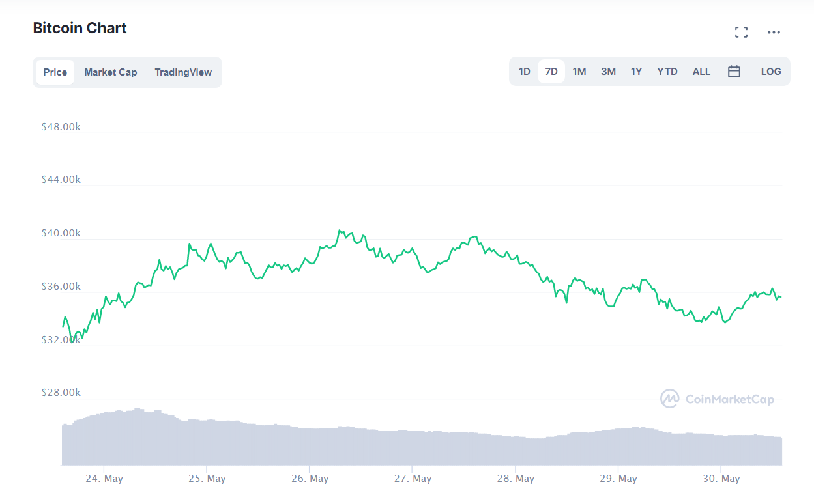814x504 pixels.
Task: Open the fullscreen chart view
Action: pyautogui.click(x=741, y=31)
